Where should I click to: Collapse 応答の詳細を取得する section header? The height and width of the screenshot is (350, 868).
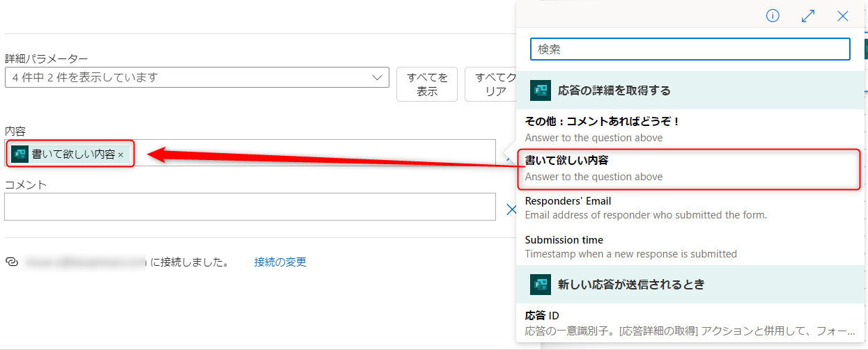690,90
